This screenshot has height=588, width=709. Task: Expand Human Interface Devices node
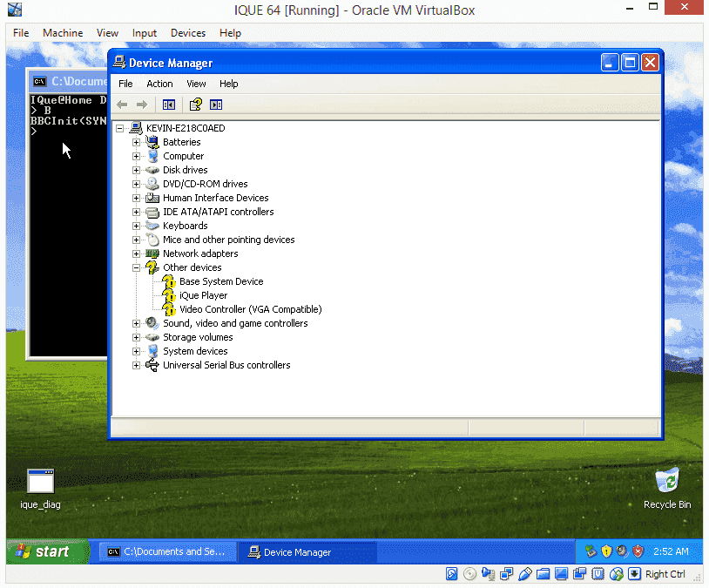pyautogui.click(x=136, y=198)
